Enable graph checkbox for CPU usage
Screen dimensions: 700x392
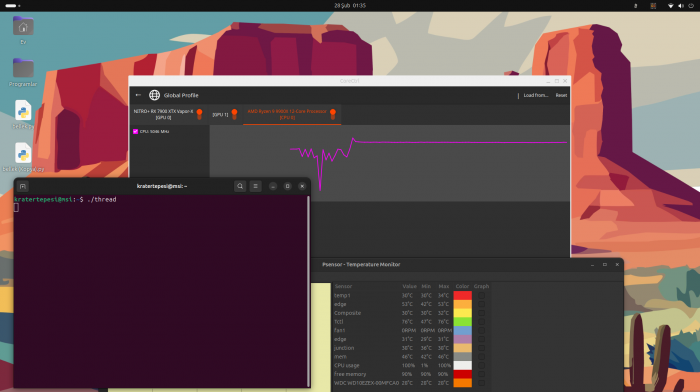pyautogui.click(x=481, y=365)
